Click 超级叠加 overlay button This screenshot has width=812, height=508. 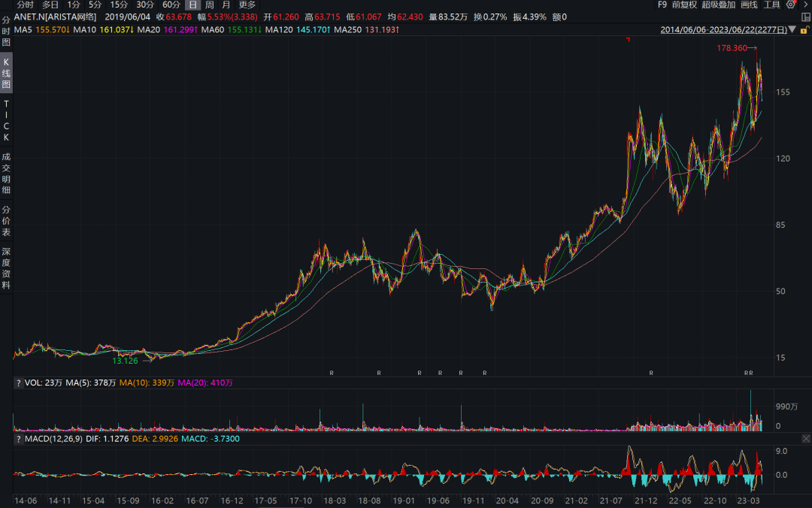pyautogui.click(x=718, y=5)
